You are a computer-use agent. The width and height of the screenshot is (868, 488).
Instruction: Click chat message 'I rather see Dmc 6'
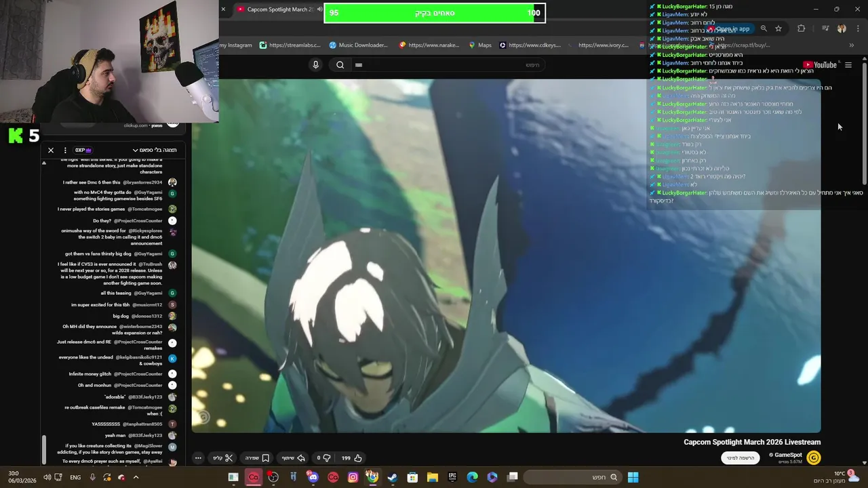[113, 182]
